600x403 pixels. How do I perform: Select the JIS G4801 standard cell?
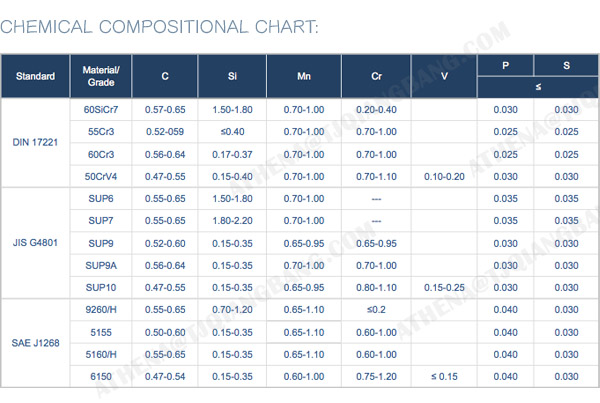(x=35, y=242)
